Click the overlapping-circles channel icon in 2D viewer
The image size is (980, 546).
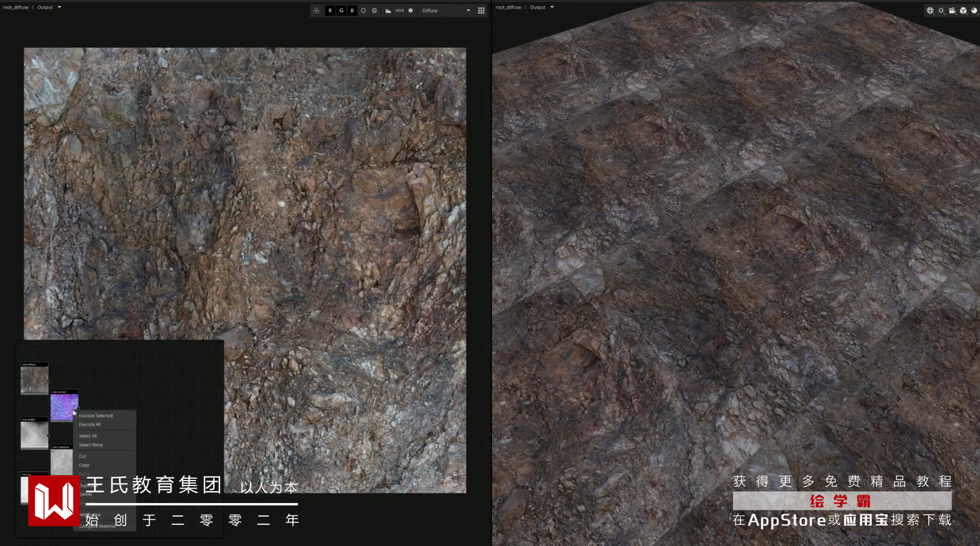[x=316, y=11]
